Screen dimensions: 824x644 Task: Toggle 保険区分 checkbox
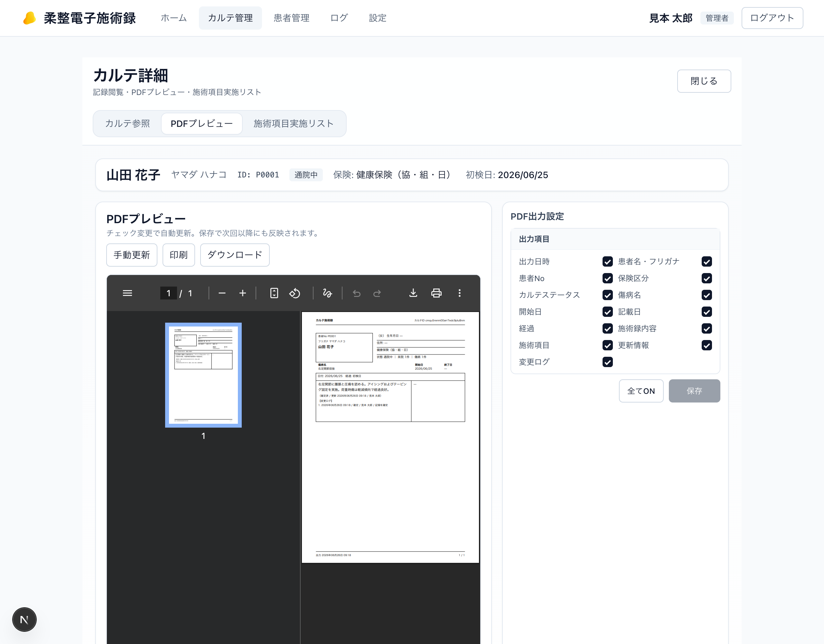[x=707, y=278]
